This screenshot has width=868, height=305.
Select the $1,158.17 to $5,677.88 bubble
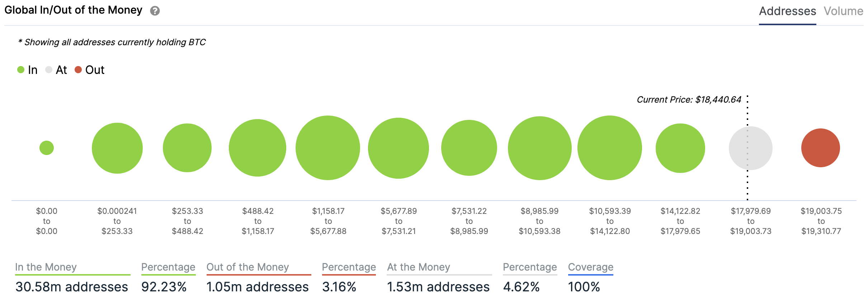coord(327,148)
